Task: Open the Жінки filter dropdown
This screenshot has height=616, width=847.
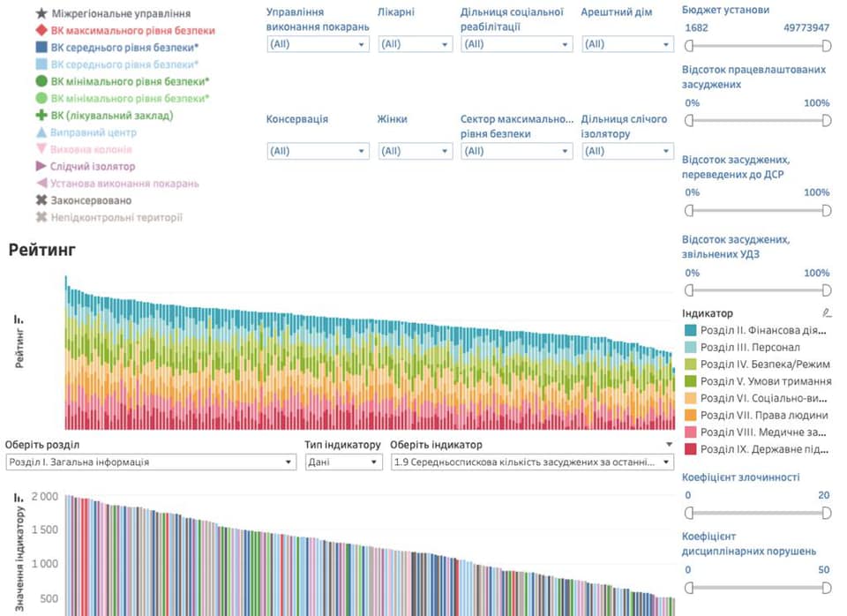Action: 415,151
